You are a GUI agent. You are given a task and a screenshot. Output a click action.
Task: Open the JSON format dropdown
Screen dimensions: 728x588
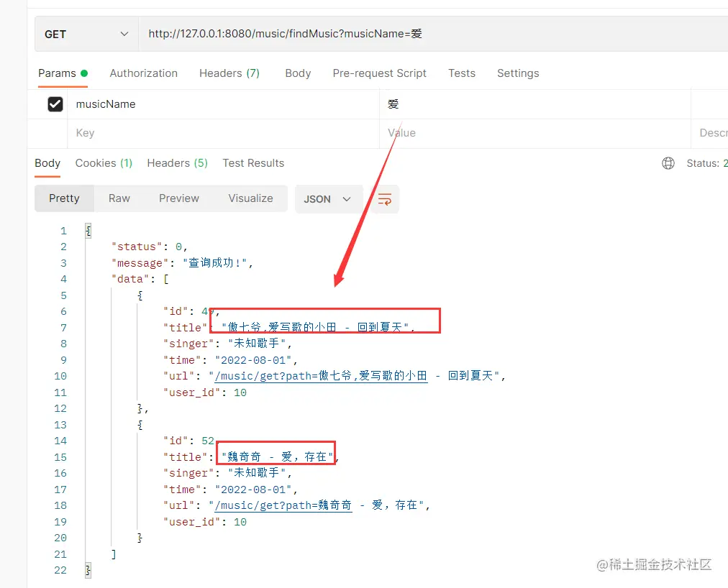[x=328, y=199]
